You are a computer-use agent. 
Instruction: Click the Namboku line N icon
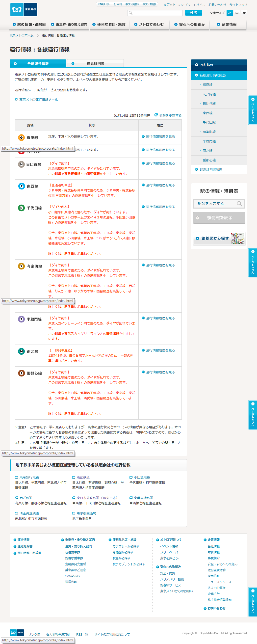click(x=21, y=351)
